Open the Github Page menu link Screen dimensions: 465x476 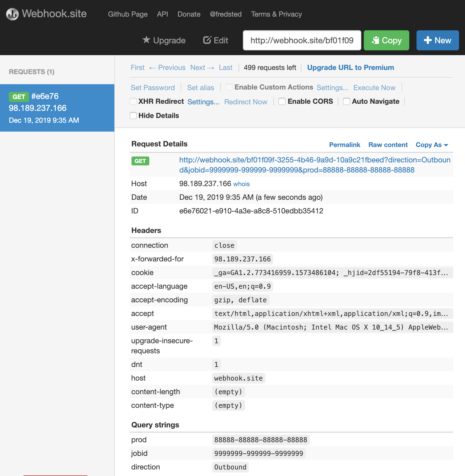point(128,14)
